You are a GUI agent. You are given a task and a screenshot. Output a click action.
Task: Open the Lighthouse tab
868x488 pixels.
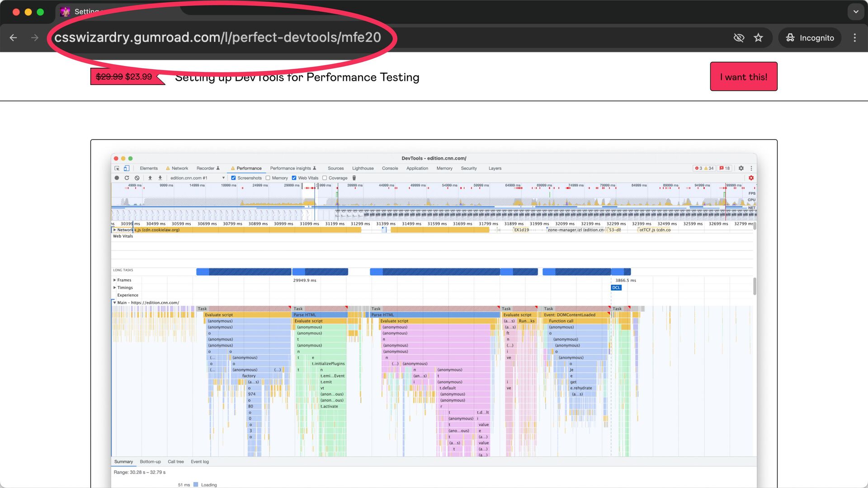point(363,168)
